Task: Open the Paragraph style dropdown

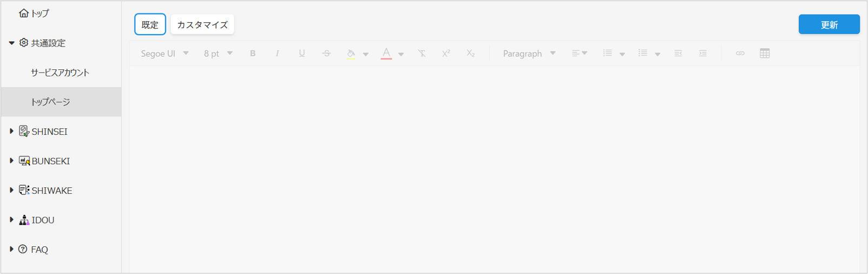Action: pyautogui.click(x=529, y=53)
